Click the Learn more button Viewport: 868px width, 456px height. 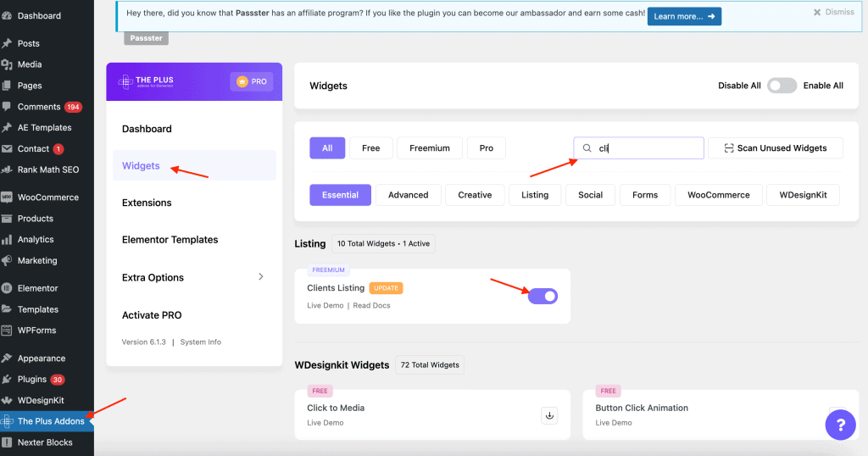[684, 16]
